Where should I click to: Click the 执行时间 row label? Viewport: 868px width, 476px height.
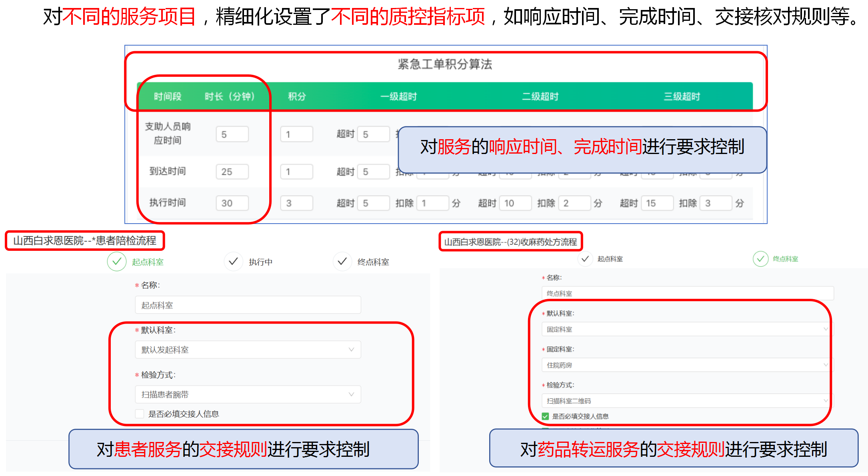pyautogui.click(x=168, y=202)
